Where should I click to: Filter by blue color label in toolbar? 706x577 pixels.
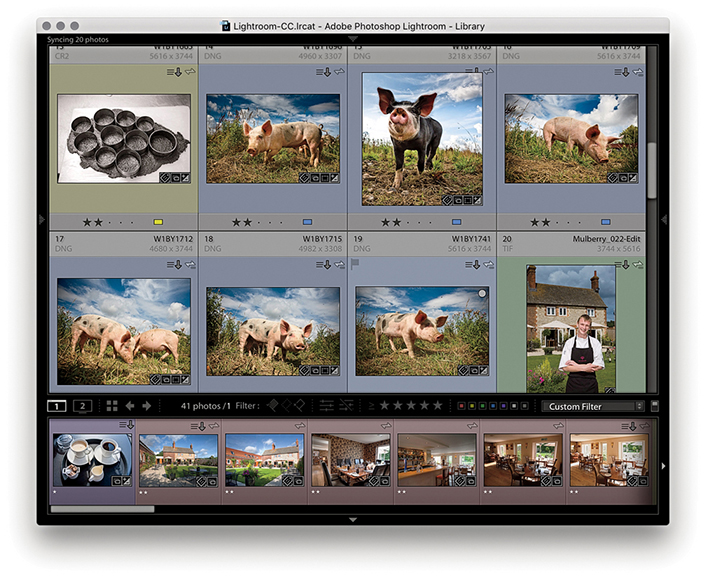[493, 406]
